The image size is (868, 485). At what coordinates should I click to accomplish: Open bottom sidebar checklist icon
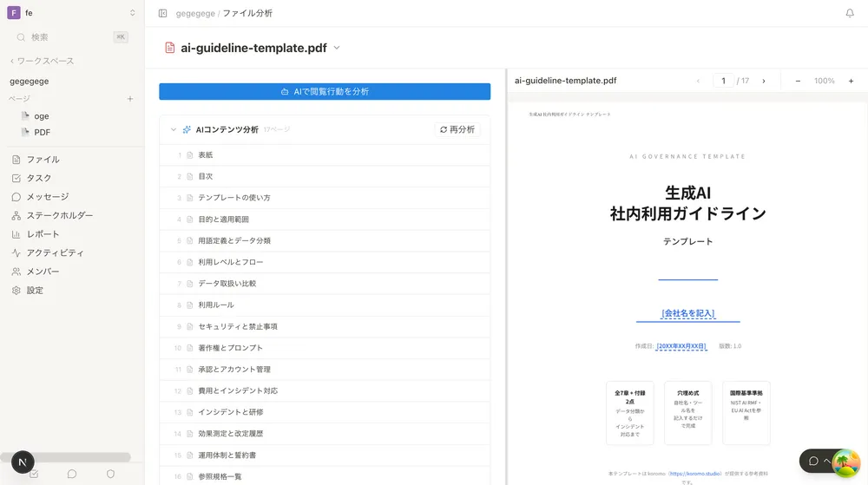tap(35, 475)
